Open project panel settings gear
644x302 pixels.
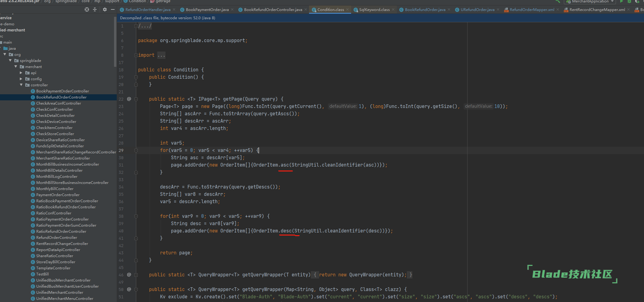tap(105, 9)
